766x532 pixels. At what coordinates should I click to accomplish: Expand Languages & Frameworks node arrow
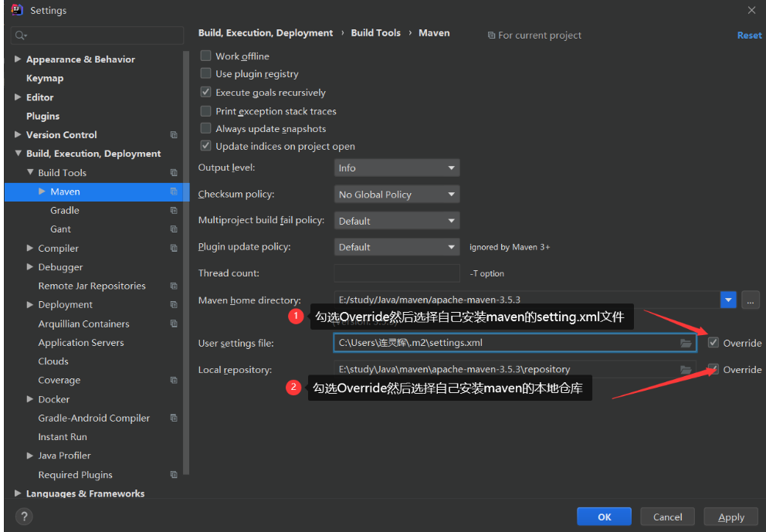click(x=18, y=493)
